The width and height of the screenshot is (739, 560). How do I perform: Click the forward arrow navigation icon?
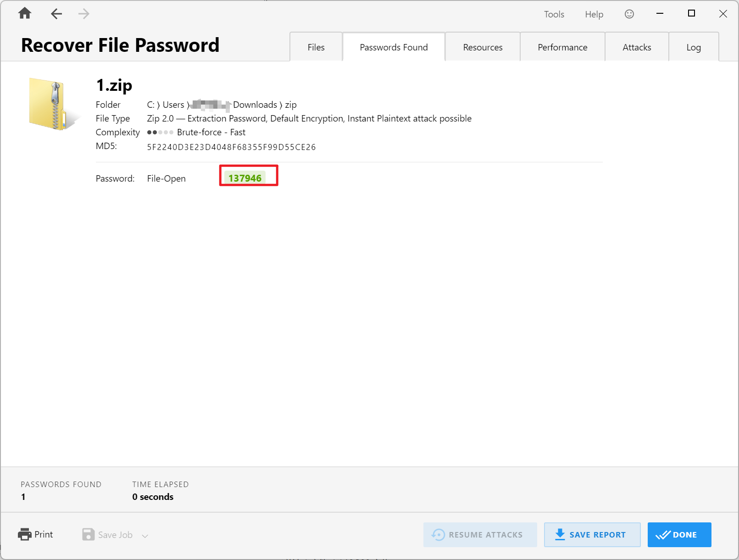tap(83, 14)
